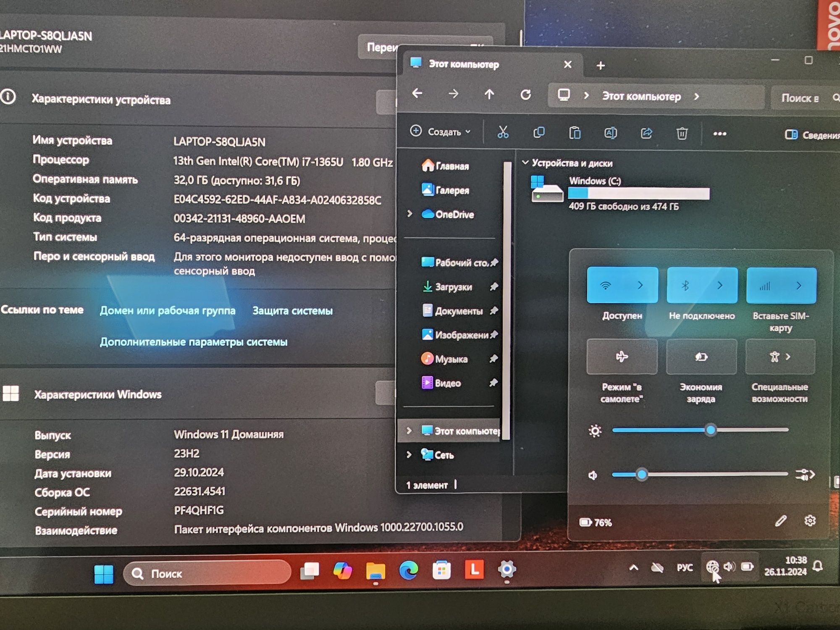Open Wi-Fi networks list chevron
The image size is (840, 630).
click(x=640, y=285)
